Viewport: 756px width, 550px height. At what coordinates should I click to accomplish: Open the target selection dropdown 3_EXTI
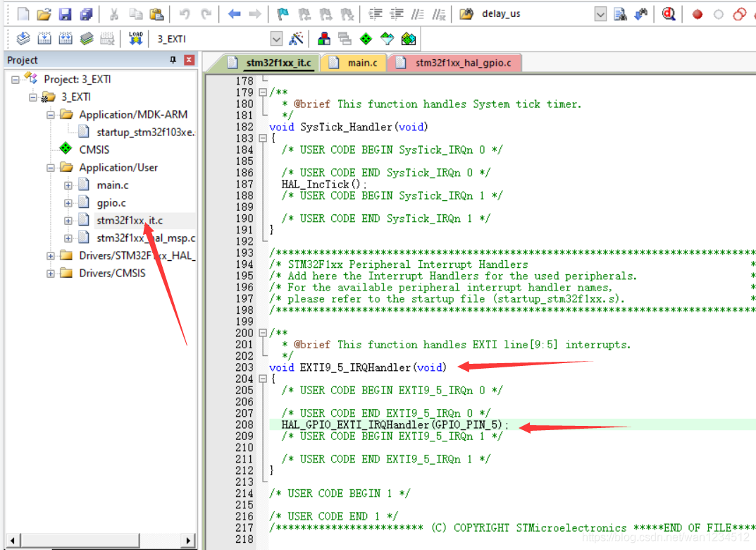(275, 39)
